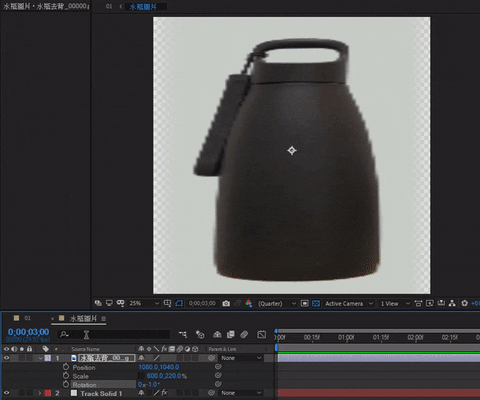
Task: Hide Track Solid 1 layer eye toggle
Action: tap(6, 393)
